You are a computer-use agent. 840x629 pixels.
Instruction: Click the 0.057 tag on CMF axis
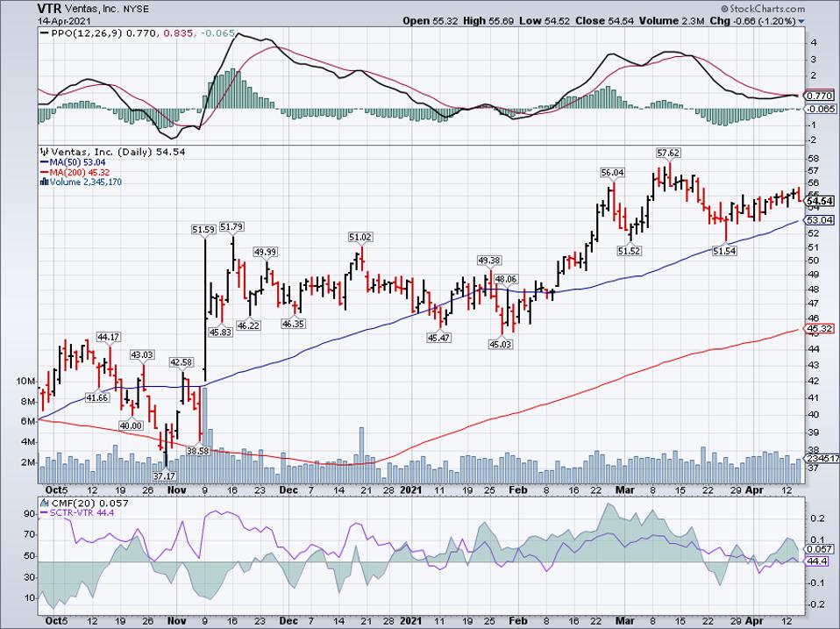[820, 549]
